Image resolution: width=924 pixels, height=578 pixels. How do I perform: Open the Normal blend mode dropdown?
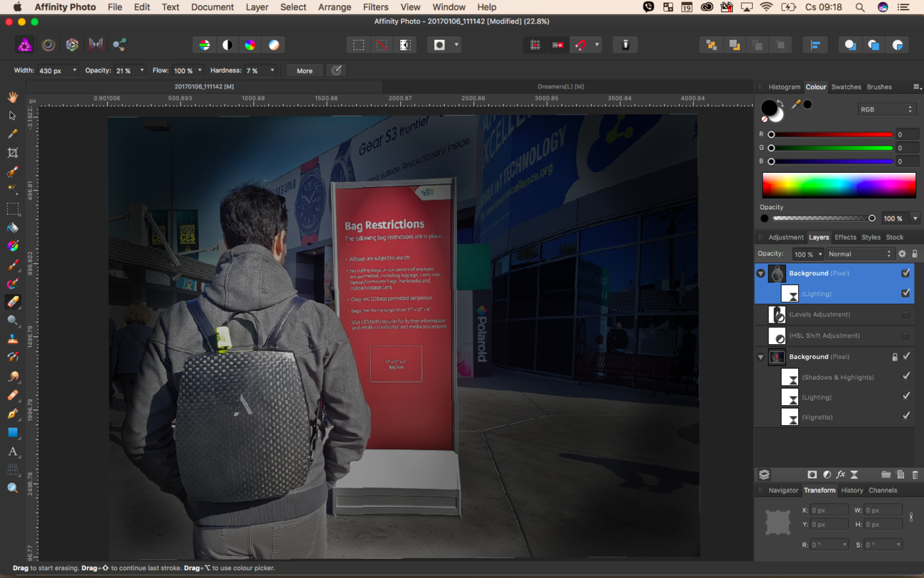pos(859,254)
